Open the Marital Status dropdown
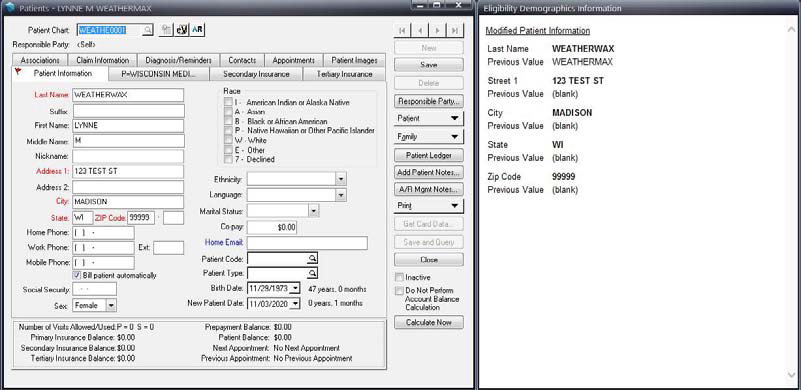The height and width of the screenshot is (390, 801). tap(314, 211)
